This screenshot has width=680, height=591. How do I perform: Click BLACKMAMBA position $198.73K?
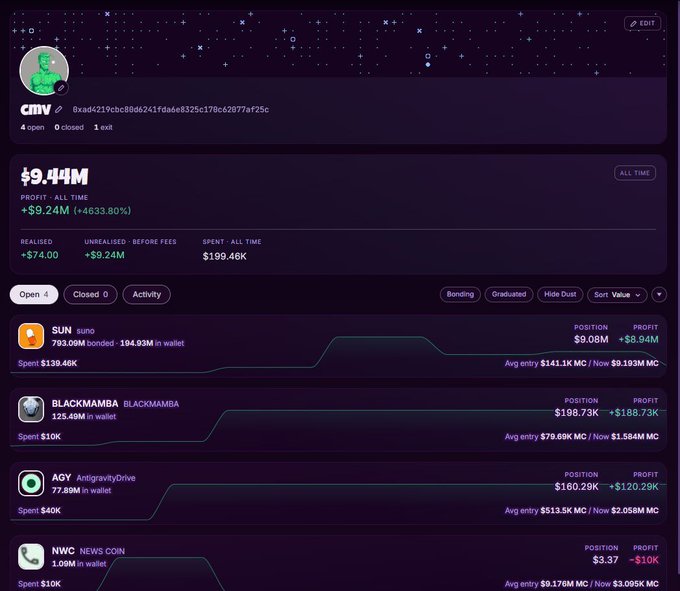coord(576,413)
